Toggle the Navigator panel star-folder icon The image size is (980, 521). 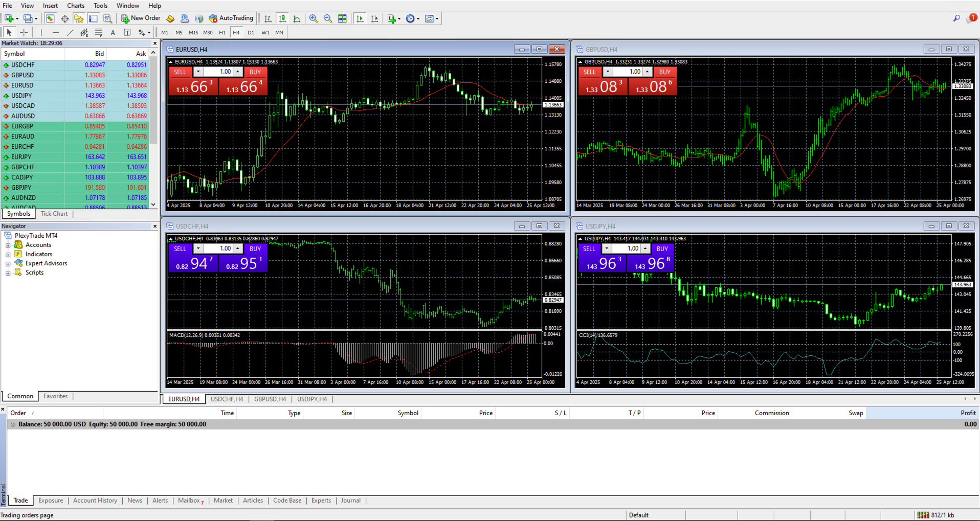[x=79, y=18]
